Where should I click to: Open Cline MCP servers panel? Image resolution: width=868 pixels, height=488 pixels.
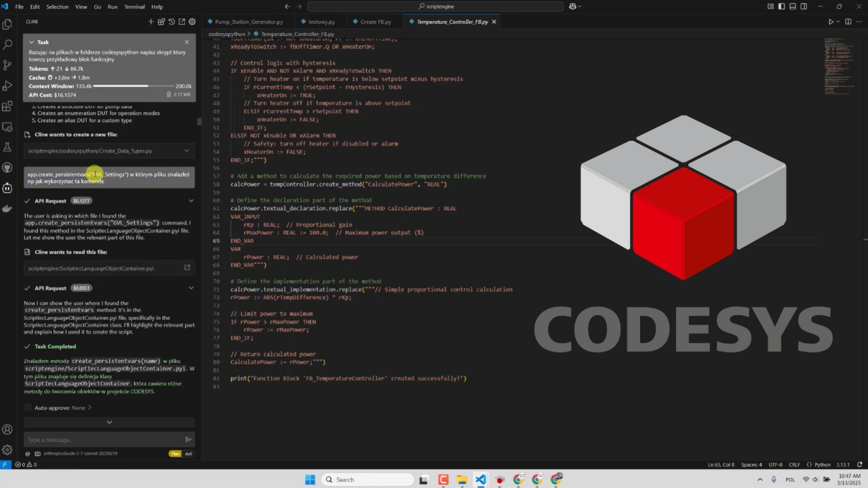pos(161,22)
